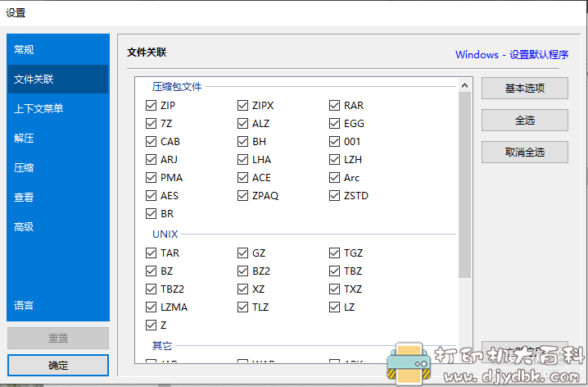Image resolution: width=588 pixels, height=387 pixels.
Task: Toggle the XZ checkbox
Action: point(242,289)
